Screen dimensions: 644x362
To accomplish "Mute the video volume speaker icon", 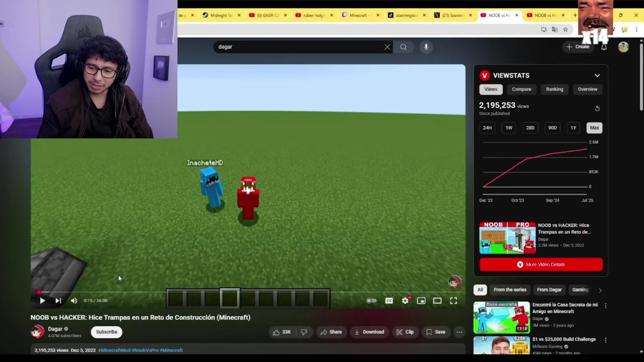I will [x=74, y=301].
